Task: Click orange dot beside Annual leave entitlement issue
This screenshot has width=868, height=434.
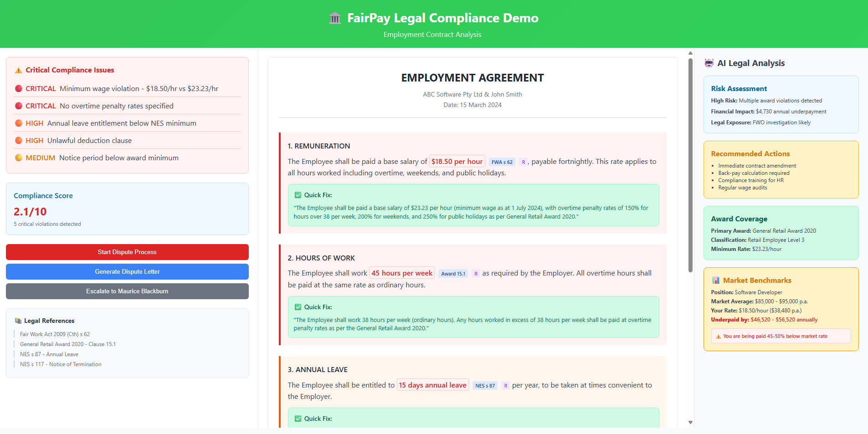Action: point(19,123)
